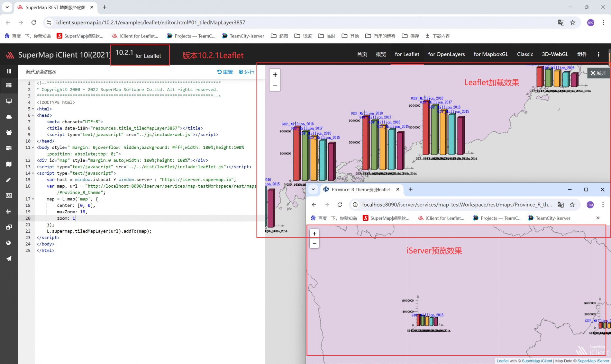The width and height of the screenshot is (611, 364).
Task: Show hidden bookmarks in localhost window
Action: (x=598, y=218)
